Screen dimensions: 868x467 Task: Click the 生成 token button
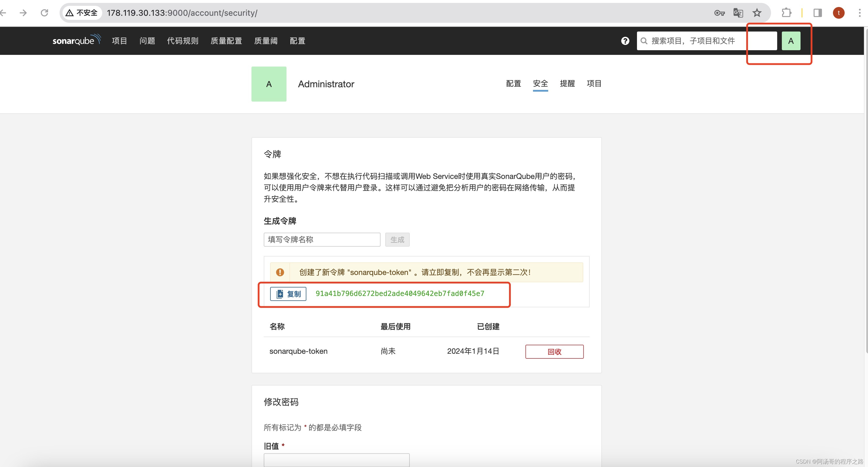397,239
